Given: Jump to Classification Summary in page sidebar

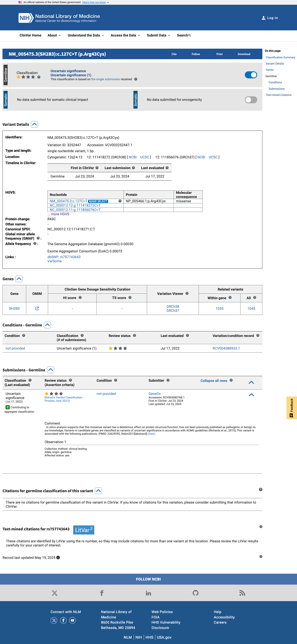Looking at the screenshot, I should [x=280, y=58].
